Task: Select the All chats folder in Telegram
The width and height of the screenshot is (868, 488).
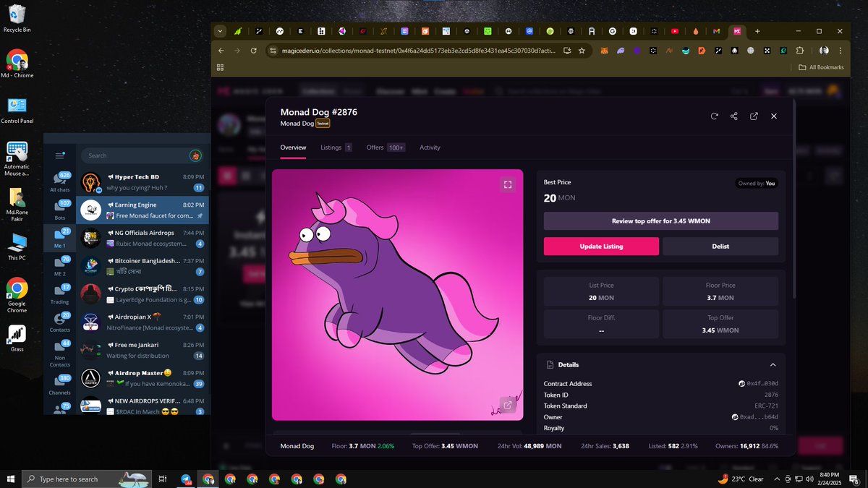Action: click(x=60, y=182)
